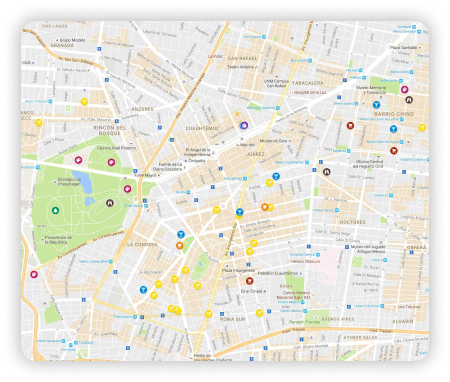Open El Ángel de la Independencia place label

pyautogui.click(x=197, y=152)
